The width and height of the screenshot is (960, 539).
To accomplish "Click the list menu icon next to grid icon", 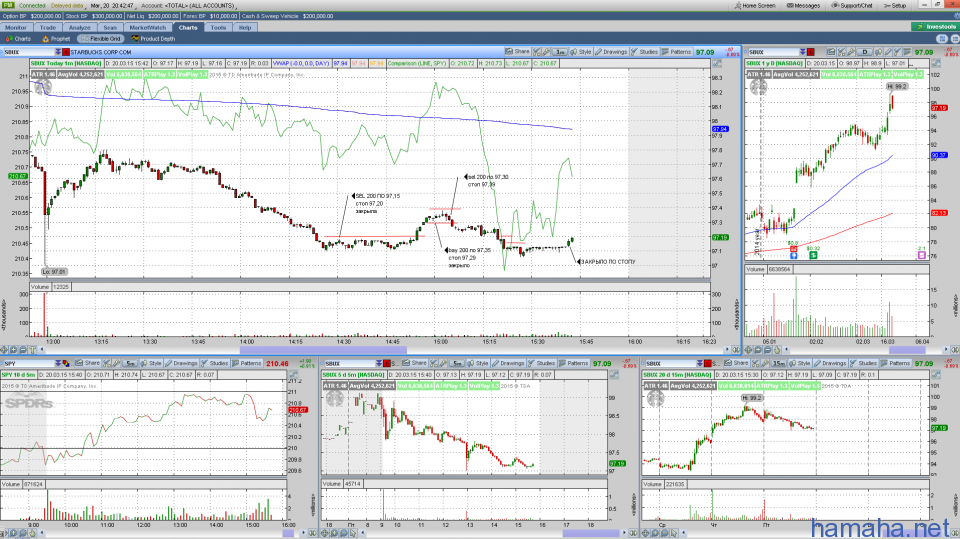I will click(954, 39).
